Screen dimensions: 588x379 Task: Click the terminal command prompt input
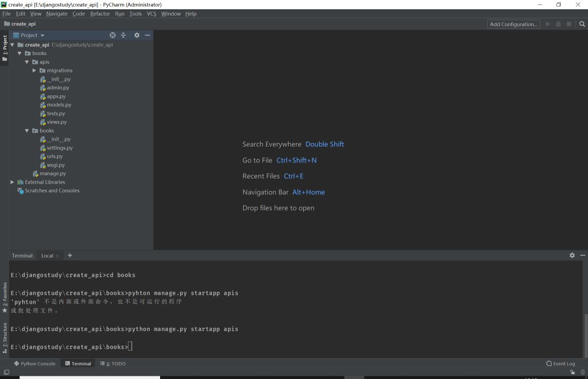click(x=130, y=347)
